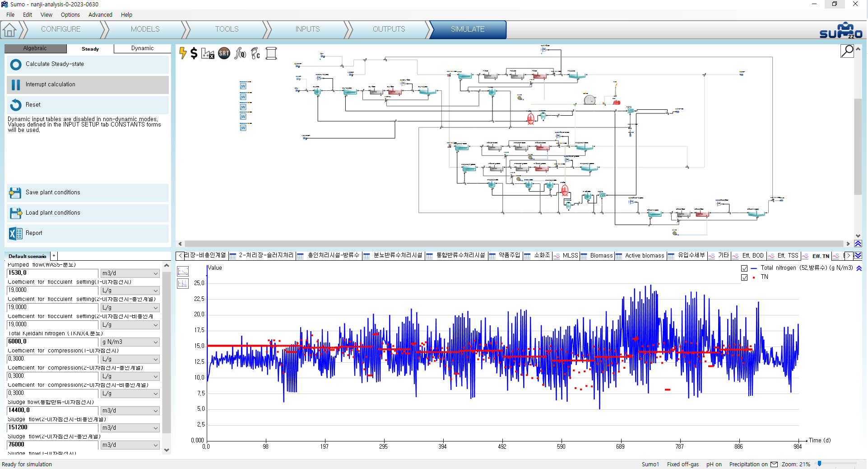Image resolution: width=868 pixels, height=469 pixels.
Task: Click the pause icon for Interrupt calculation
Action: point(16,85)
